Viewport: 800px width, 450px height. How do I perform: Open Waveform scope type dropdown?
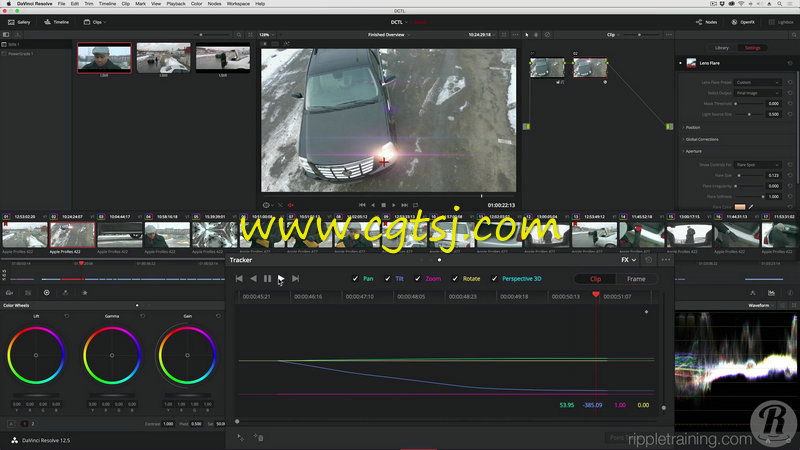click(x=761, y=305)
